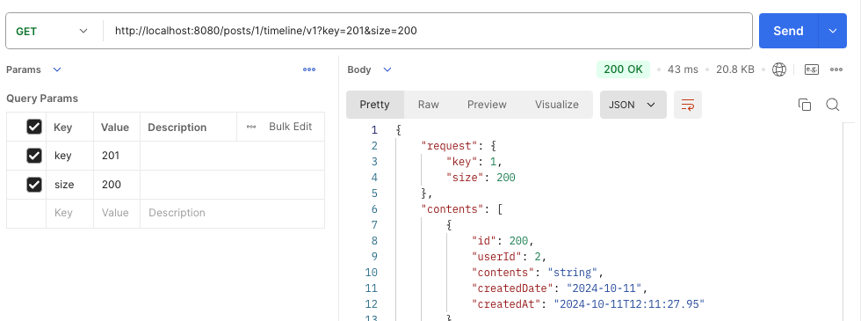Copy the response body with the copy icon
Image resolution: width=868 pixels, height=321 pixels.
pos(805,105)
